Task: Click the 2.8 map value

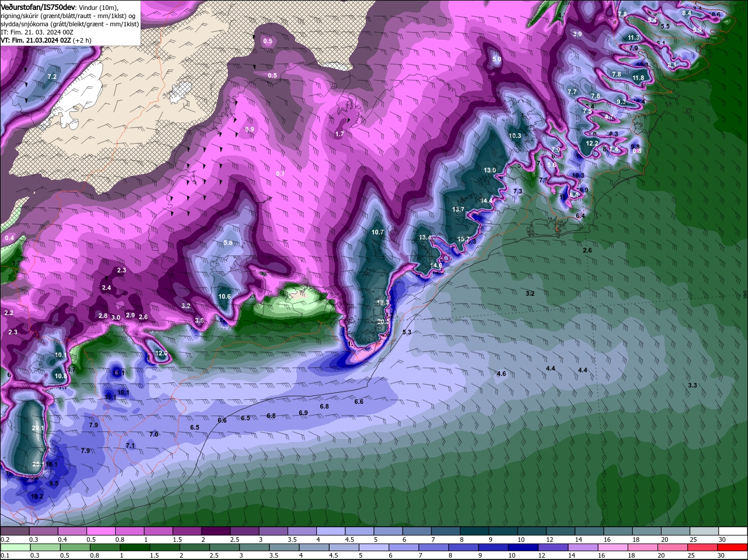Action: pyautogui.click(x=102, y=316)
